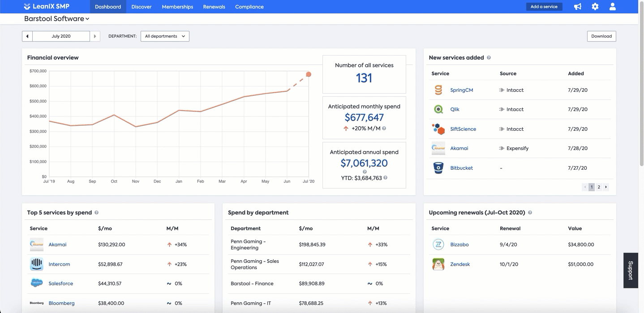The height and width of the screenshot is (313, 644).
Task: Click the Bitbucket bucket icon
Action: (x=438, y=168)
